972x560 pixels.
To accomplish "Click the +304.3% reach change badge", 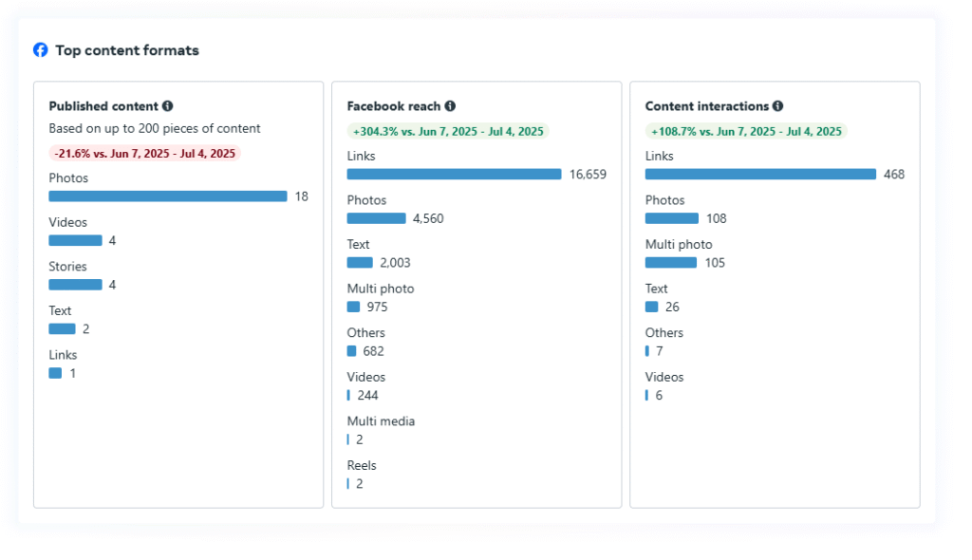I will point(448,131).
